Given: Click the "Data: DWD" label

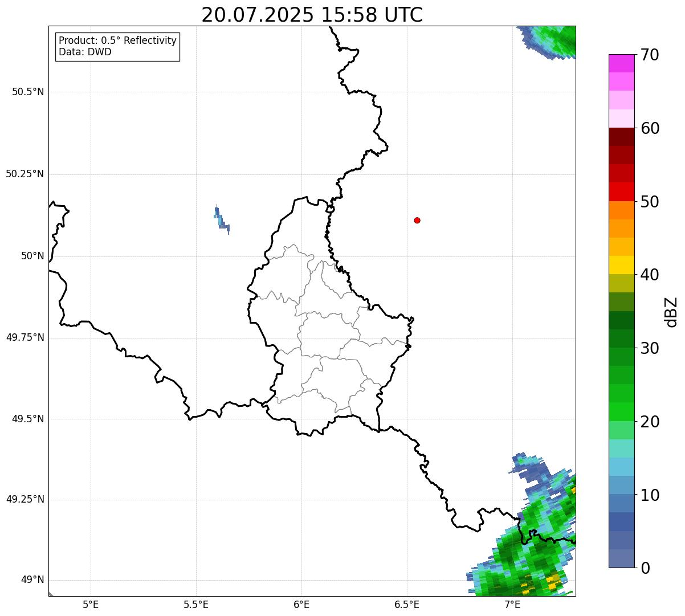Looking at the screenshot, I should 85,52.
